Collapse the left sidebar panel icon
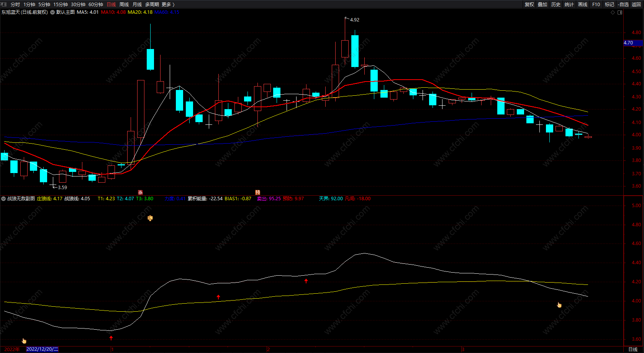Viewport: 644px width, 353px height. [3, 4]
